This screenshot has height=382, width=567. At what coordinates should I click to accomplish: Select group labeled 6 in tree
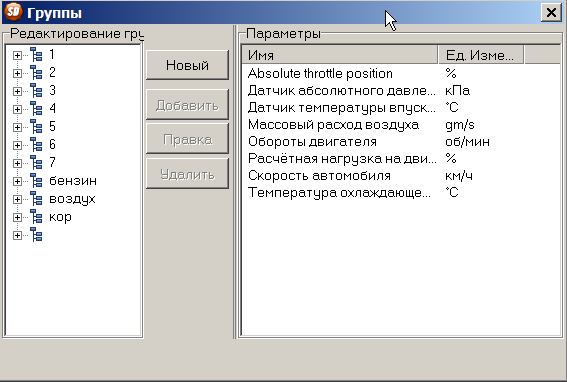point(52,144)
